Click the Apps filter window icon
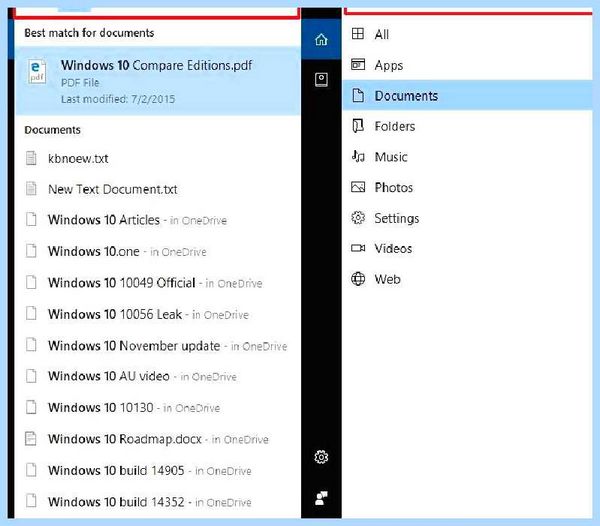The width and height of the screenshot is (600, 526). [x=358, y=65]
